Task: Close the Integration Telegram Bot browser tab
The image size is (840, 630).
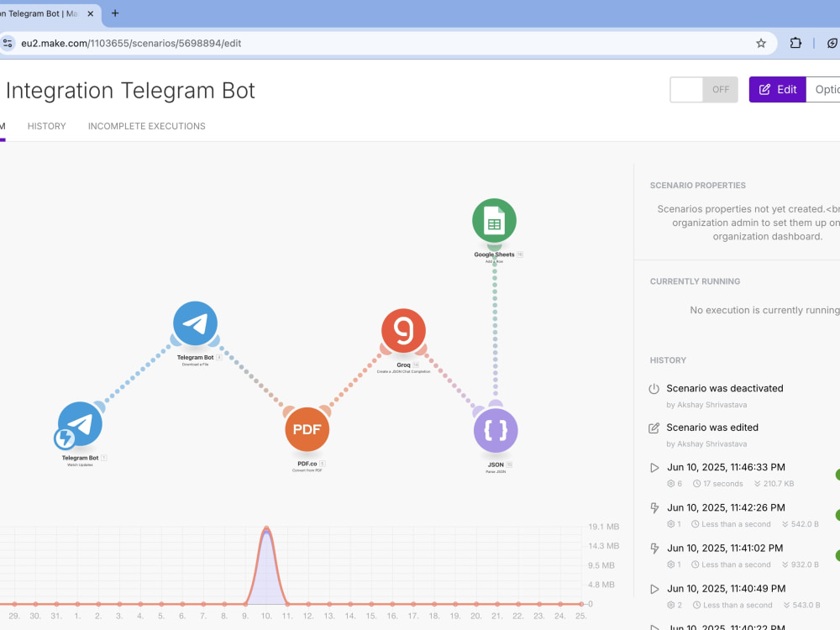Action: tap(91, 13)
